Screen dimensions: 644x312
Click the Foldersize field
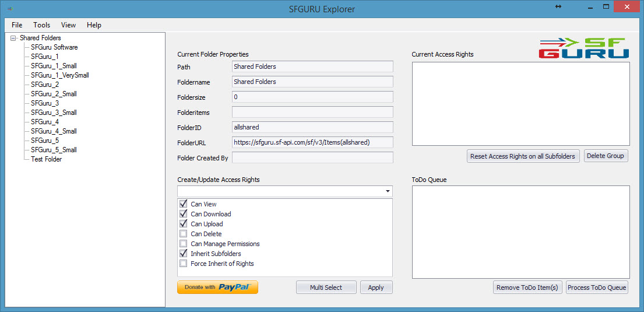click(x=312, y=97)
